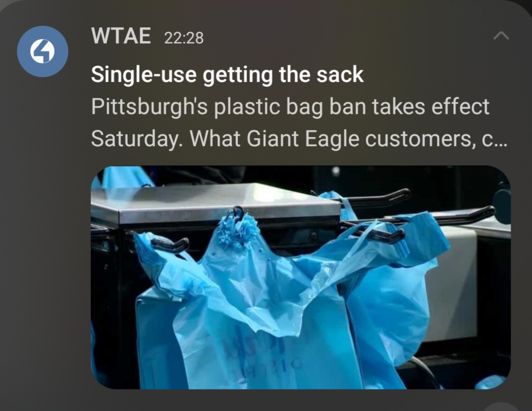Open the blue plastic bags photo thumbnail
This screenshot has height=411, width=532.
300,278
